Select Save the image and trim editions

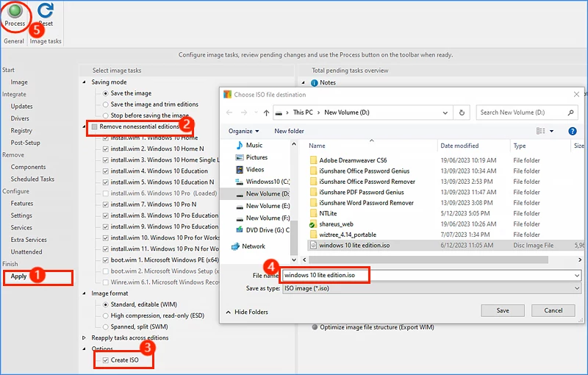point(105,104)
